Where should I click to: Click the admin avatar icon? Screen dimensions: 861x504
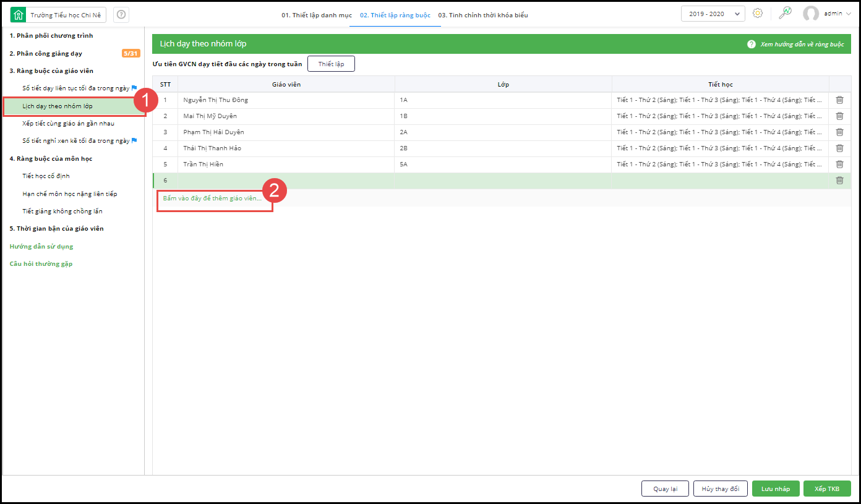click(x=811, y=14)
